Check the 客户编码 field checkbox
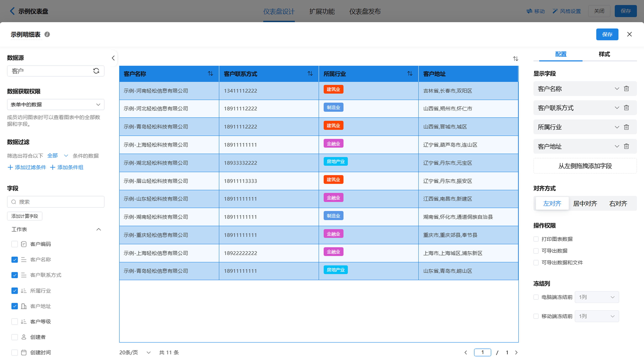Screen dimensions: 644x362 pos(14,244)
